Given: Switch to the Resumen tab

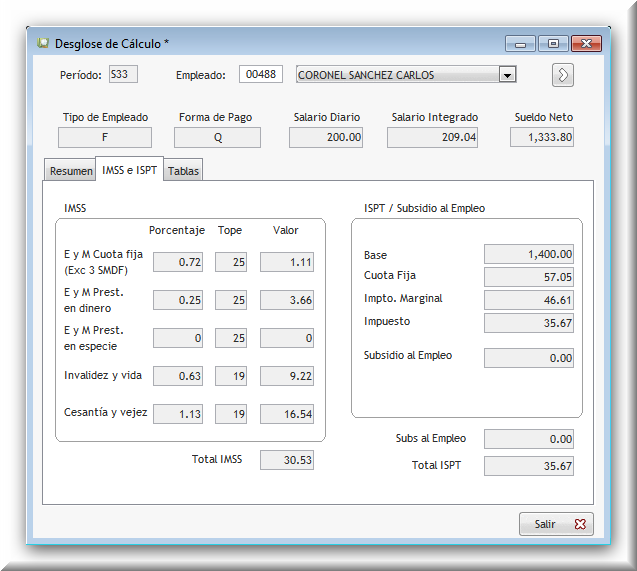Looking at the screenshot, I should [x=71, y=171].
